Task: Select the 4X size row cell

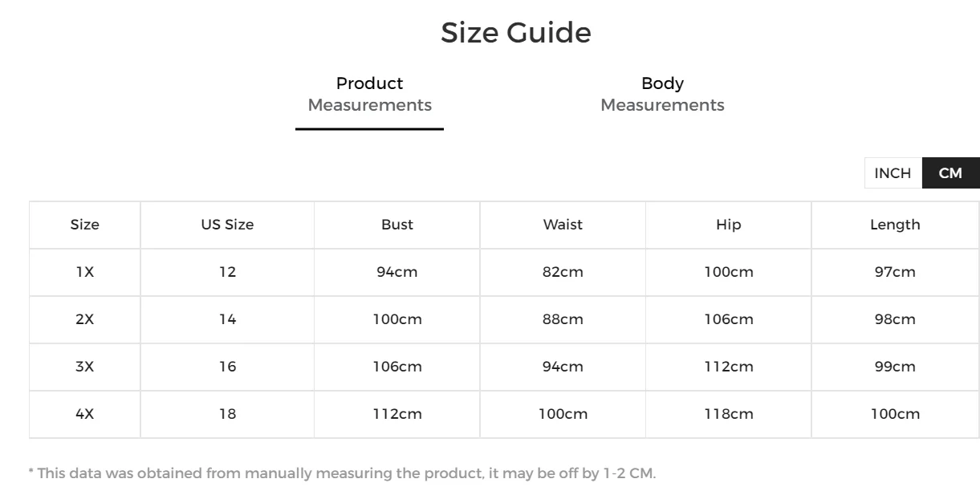Action: click(x=85, y=414)
